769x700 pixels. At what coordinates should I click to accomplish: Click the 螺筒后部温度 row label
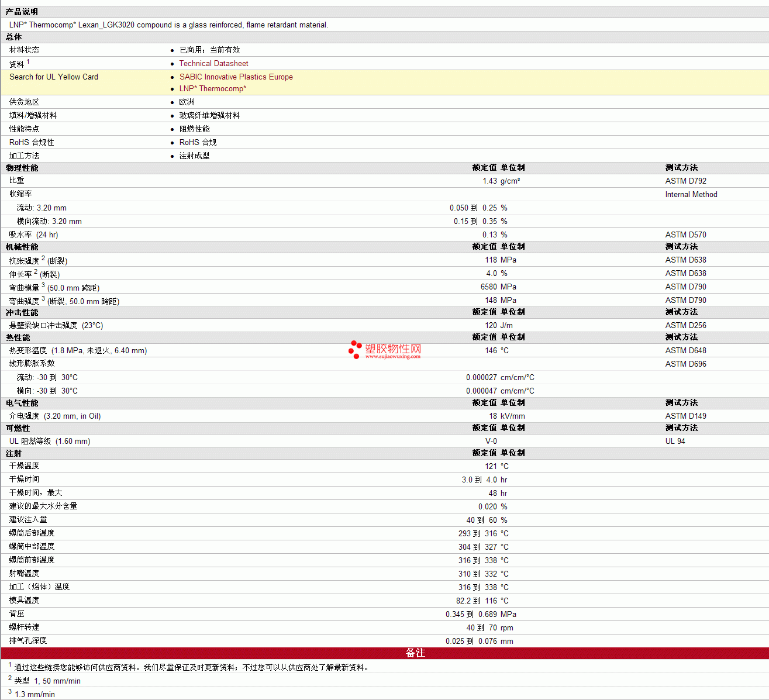pyautogui.click(x=32, y=533)
